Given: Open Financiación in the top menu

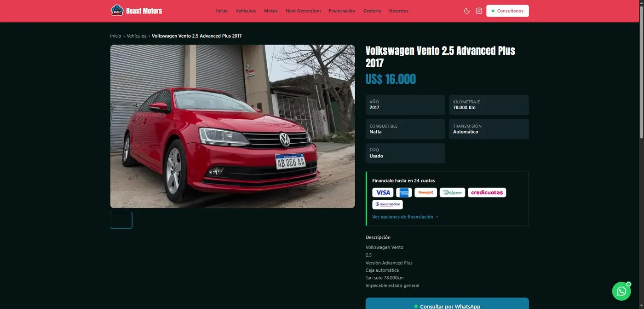Looking at the screenshot, I should (342, 11).
